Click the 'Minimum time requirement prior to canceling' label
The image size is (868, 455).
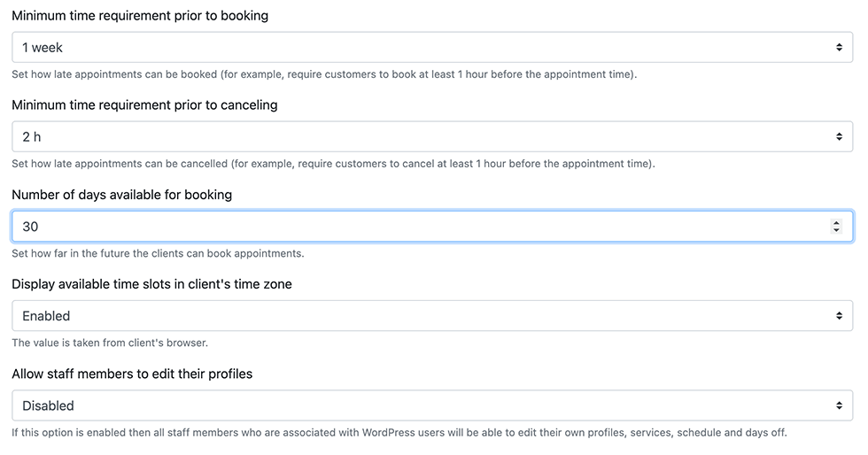tap(144, 105)
